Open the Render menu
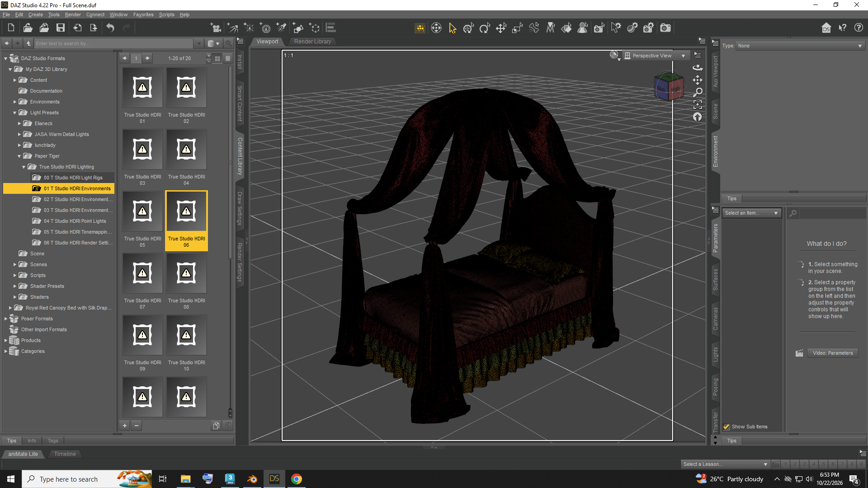 click(73, 14)
